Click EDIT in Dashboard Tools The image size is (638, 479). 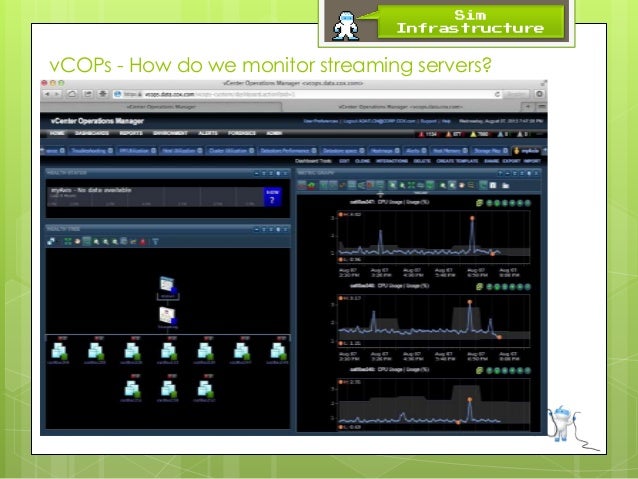tap(344, 161)
